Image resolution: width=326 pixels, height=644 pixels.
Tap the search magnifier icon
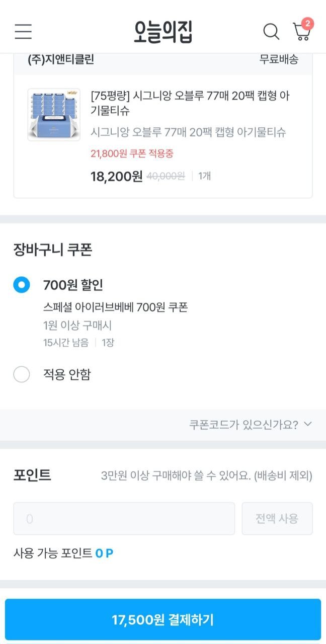[271, 32]
